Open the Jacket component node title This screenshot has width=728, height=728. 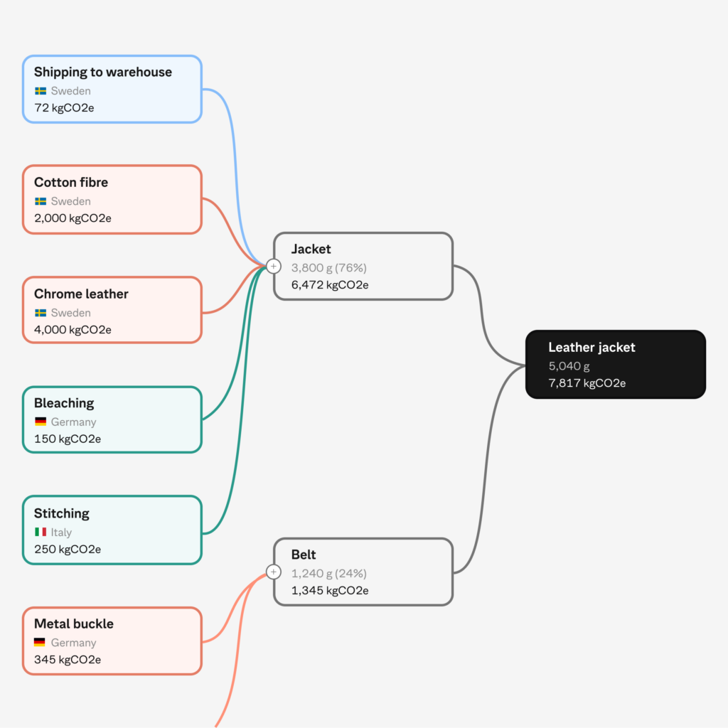[x=311, y=249]
